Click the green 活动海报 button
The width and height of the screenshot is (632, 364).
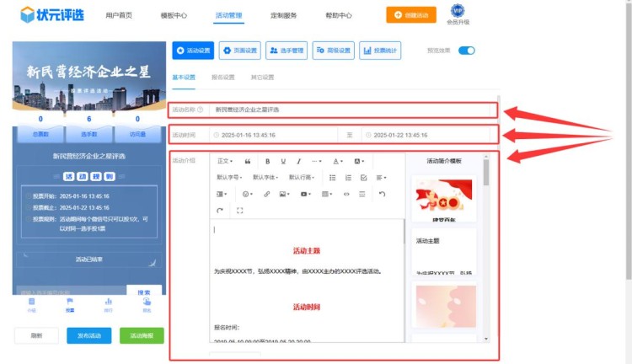point(142,335)
